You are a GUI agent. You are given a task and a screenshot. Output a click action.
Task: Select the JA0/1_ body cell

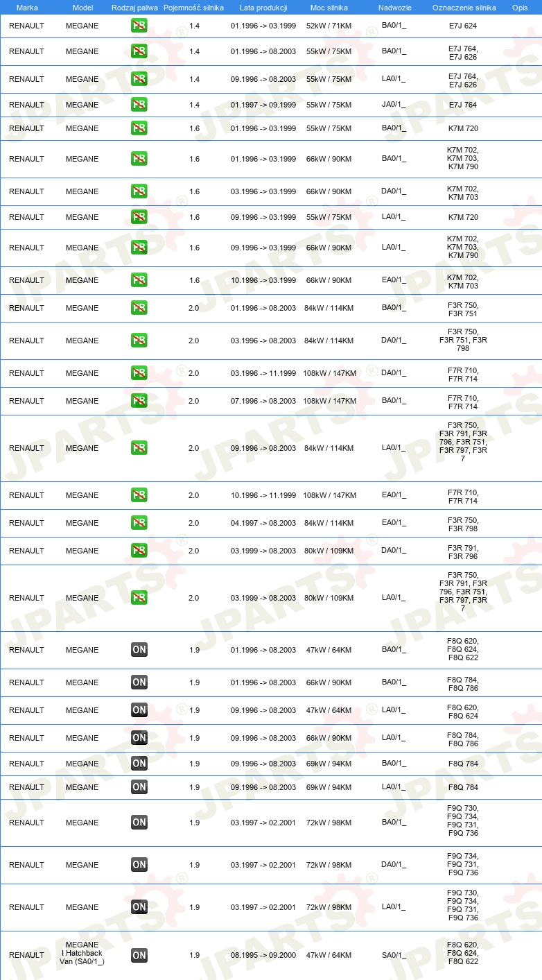pyautogui.click(x=394, y=105)
